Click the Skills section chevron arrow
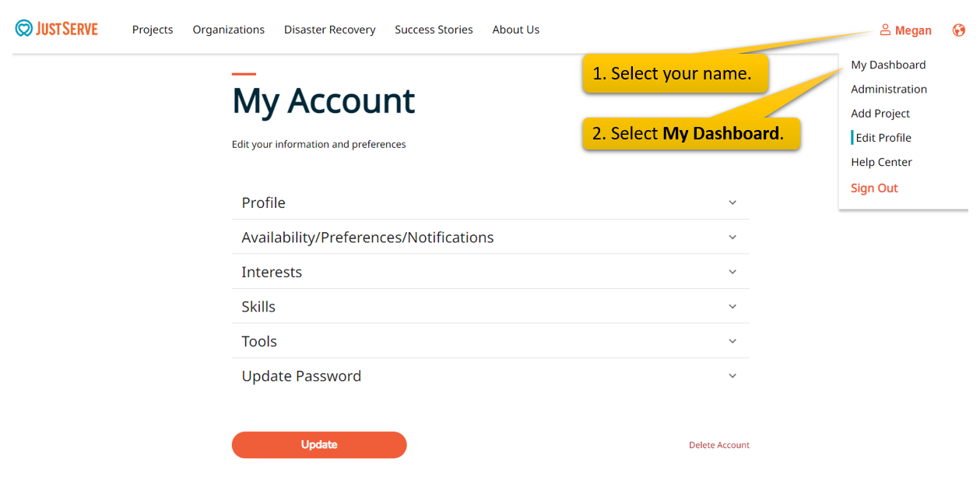 pyautogui.click(x=732, y=307)
